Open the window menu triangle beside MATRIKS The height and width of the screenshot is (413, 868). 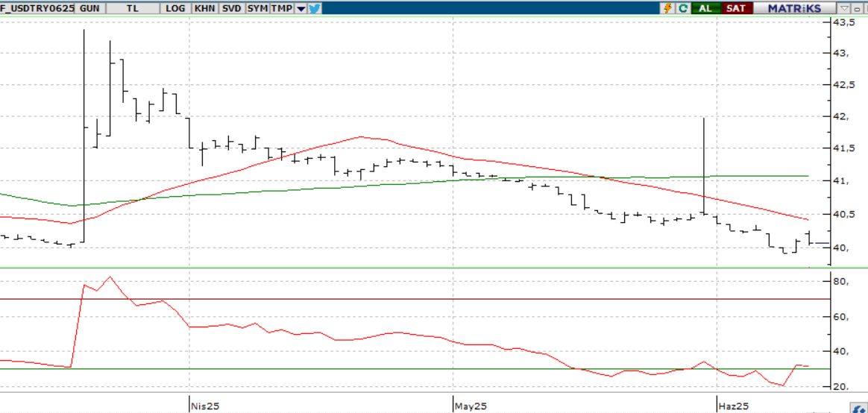click(844, 8)
